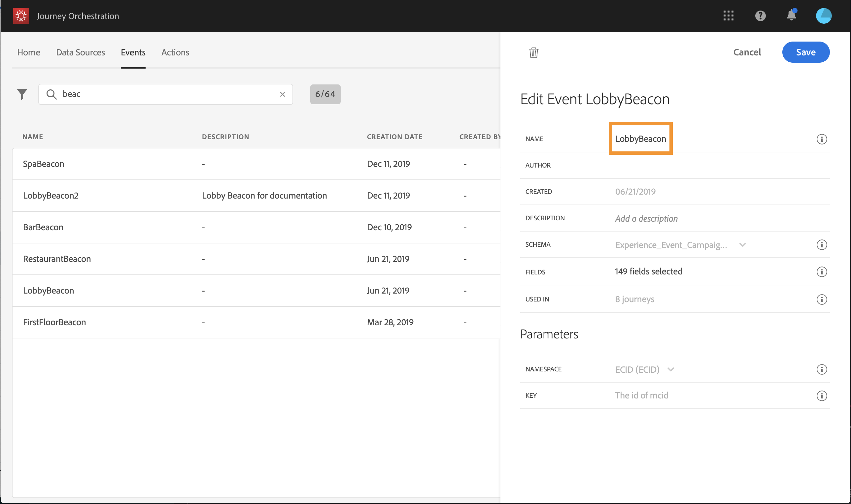Open the filter funnel icon
The image size is (851, 504).
click(22, 94)
